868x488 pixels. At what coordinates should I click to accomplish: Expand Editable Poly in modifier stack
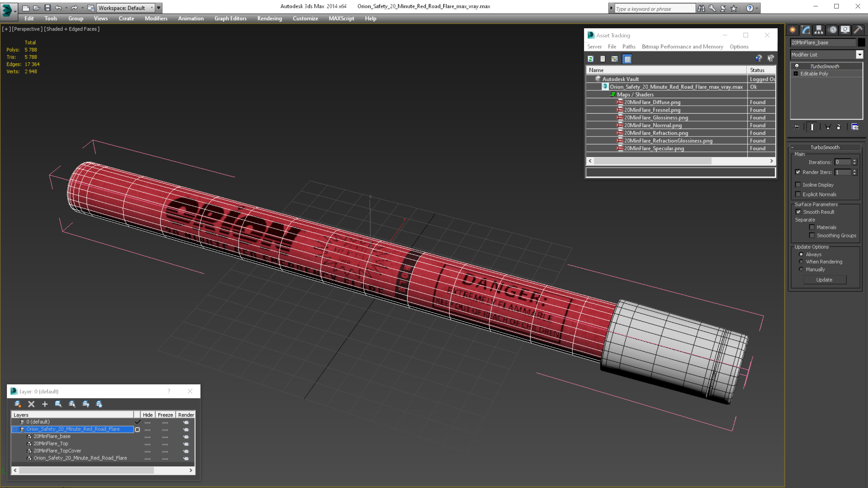[x=796, y=74]
